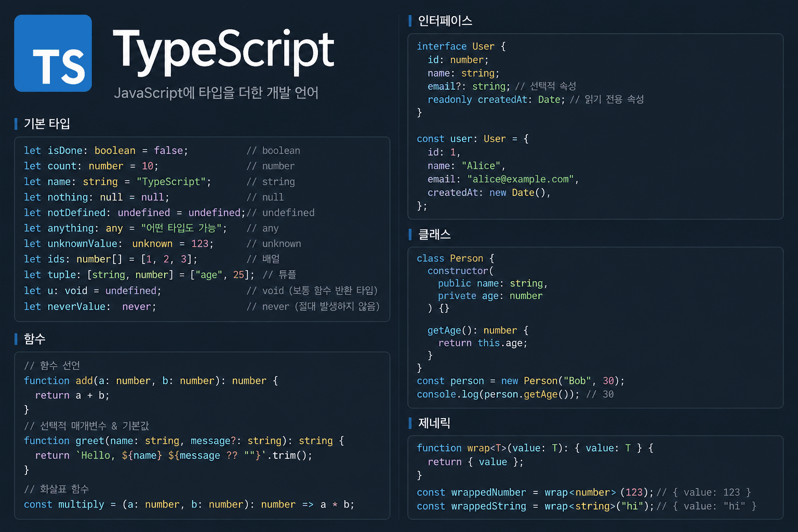Viewport: 798px width, 532px height.
Task: Click the "constructor(" line
Action: pos(460,271)
